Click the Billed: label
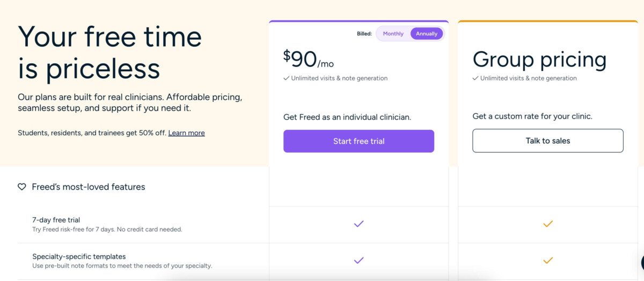 pyautogui.click(x=364, y=34)
